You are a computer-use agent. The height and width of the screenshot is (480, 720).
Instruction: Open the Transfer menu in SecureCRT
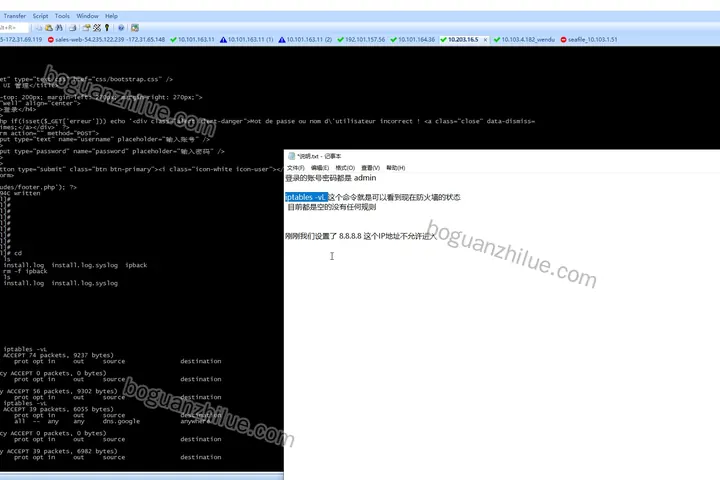(x=15, y=16)
